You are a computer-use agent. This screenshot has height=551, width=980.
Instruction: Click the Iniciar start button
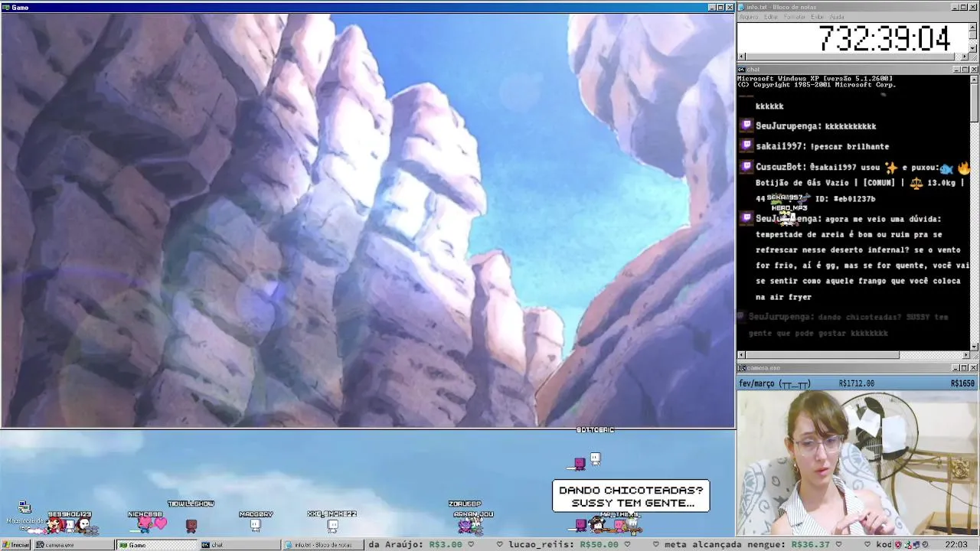pos(15,545)
